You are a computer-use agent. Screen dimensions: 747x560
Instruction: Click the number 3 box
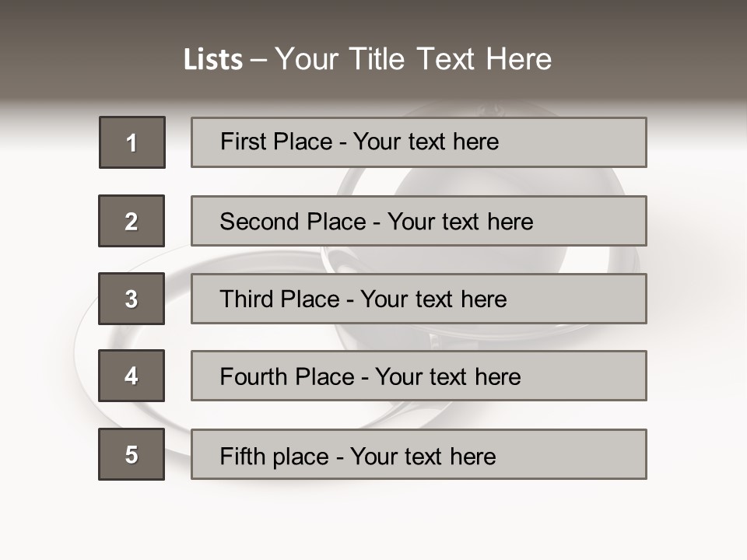coord(132,299)
